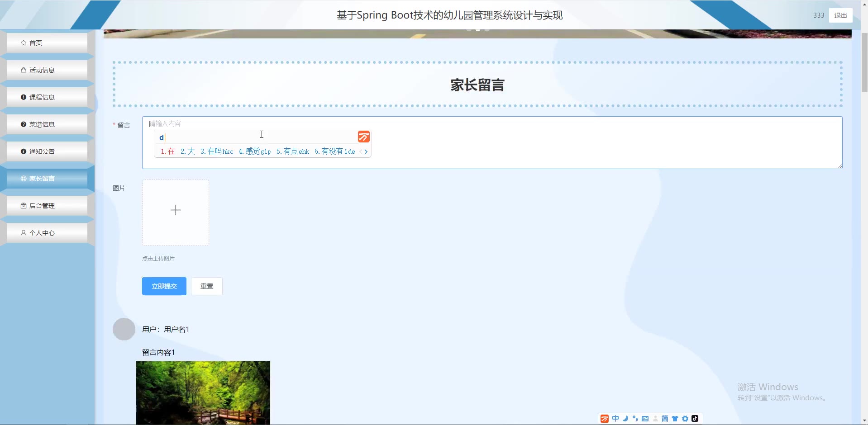Viewport: 868px width, 425px height.
Task: Open 活动信息 menu item
Action: point(47,70)
